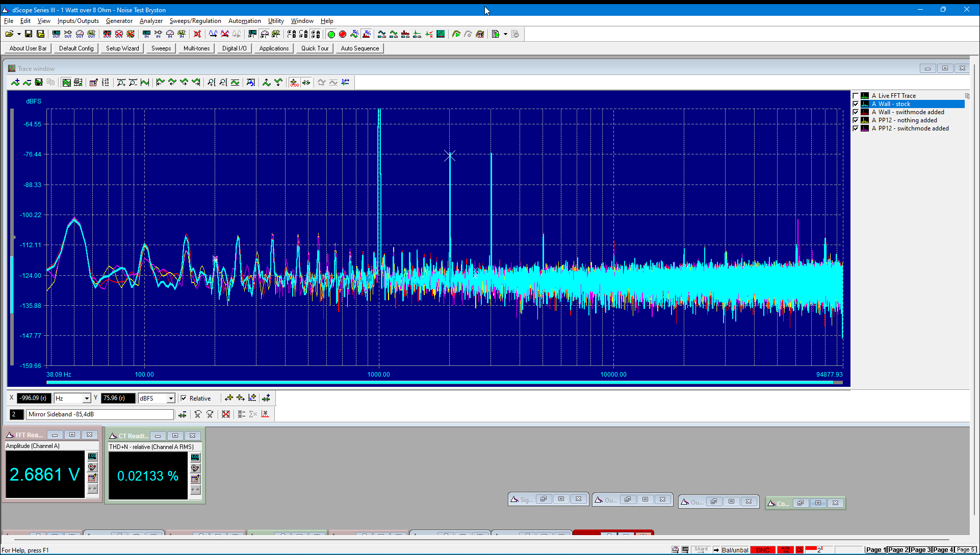Click the horizontal scrollbar below the graph
The image size is (980, 555).
(x=444, y=382)
